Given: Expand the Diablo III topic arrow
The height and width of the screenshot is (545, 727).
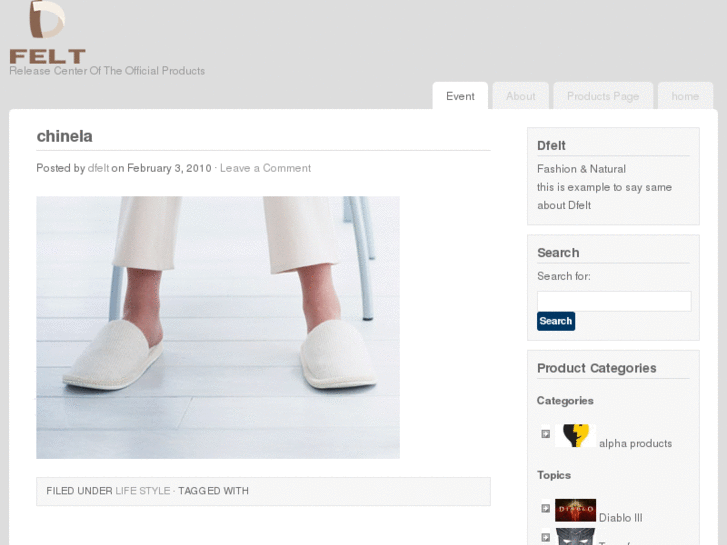Looking at the screenshot, I should point(546,508).
